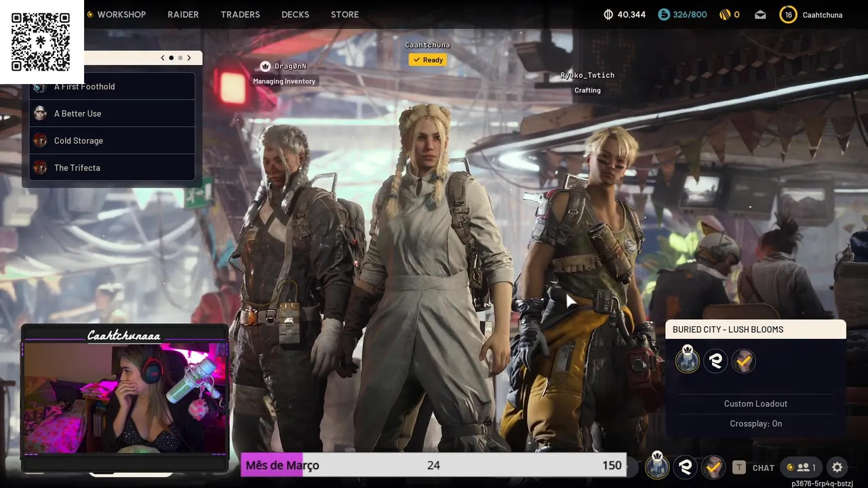Click the Mês de Março progress bar

(434, 465)
